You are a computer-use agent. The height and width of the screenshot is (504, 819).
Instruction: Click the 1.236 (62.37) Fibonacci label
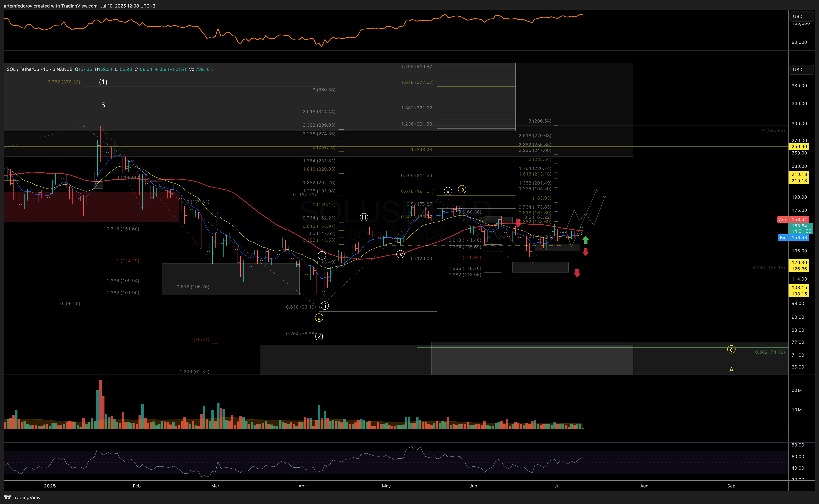(195, 371)
